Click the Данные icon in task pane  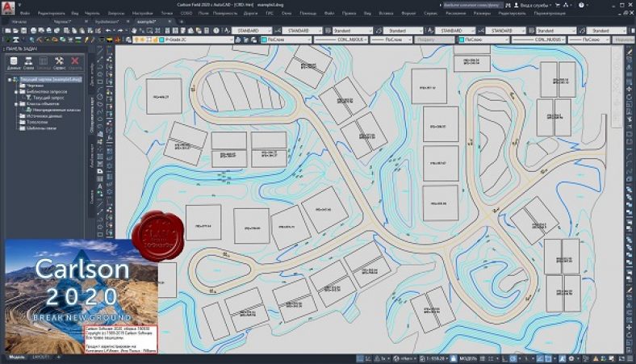(x=14, y=63)
